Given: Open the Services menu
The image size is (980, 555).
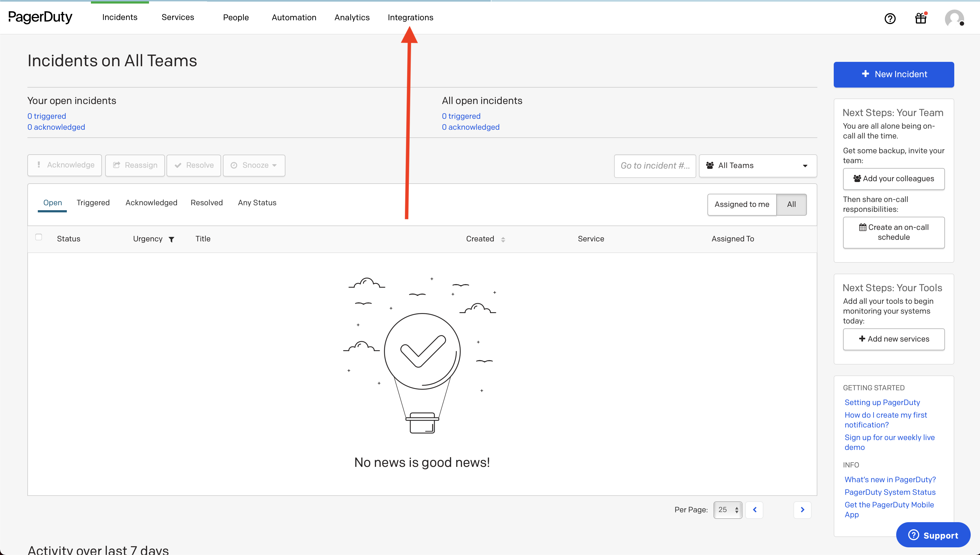Looking at the screenshot, I should tap(178, 17).
